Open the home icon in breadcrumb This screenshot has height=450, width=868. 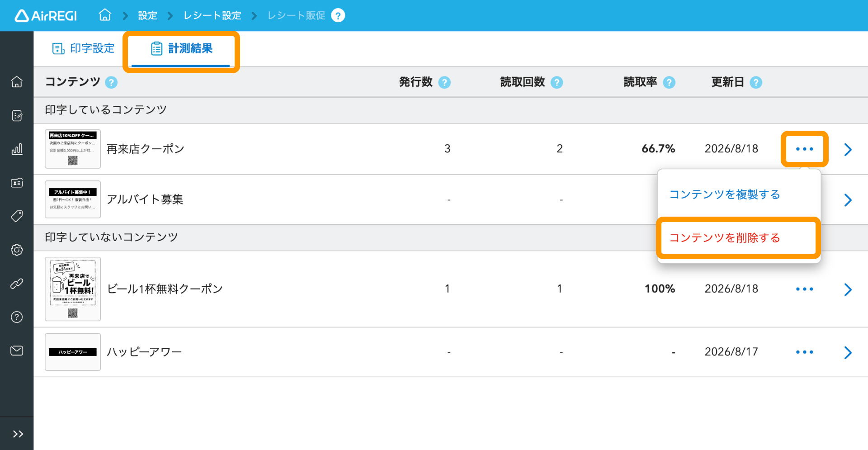coord(105,15)
